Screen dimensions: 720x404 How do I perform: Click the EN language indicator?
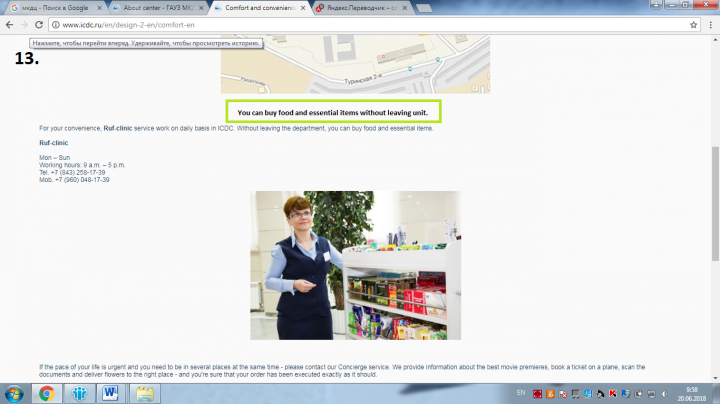521,393
